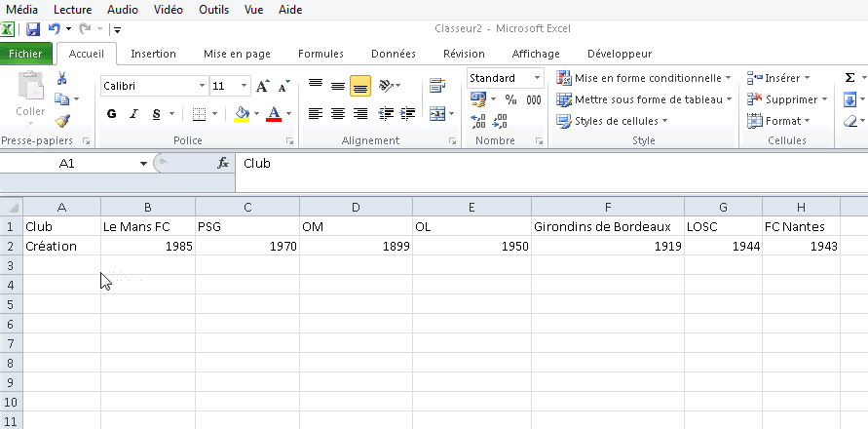
Task: Click the Save icon in quick access toolbar
Action: (x=33, y=29)
